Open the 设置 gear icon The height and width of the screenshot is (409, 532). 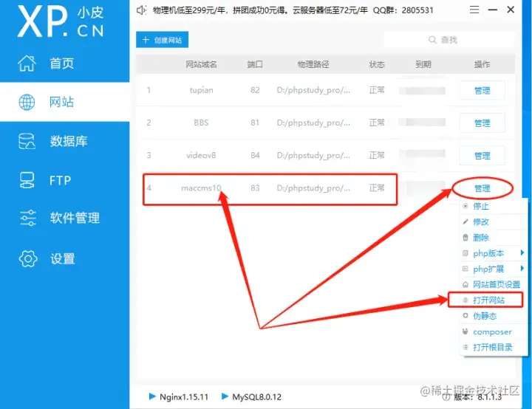coord(28,258)
